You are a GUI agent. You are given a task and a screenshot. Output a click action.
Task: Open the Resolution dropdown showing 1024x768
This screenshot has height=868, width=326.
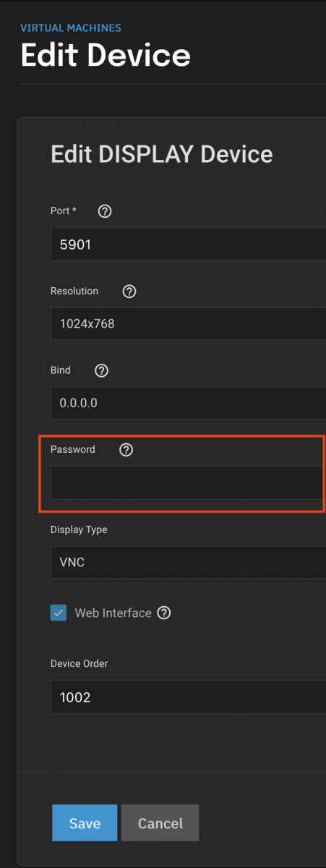tap(188, 324)
